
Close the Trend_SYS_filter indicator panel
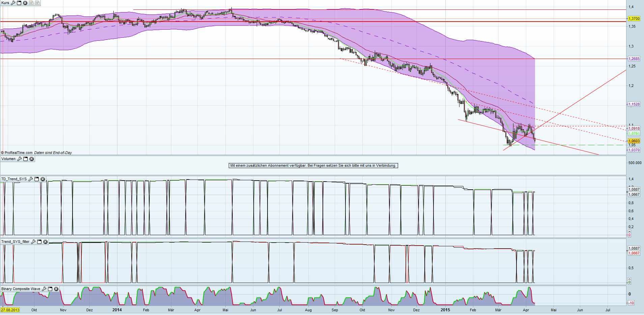pyautogui.click(x=46, y=242)
